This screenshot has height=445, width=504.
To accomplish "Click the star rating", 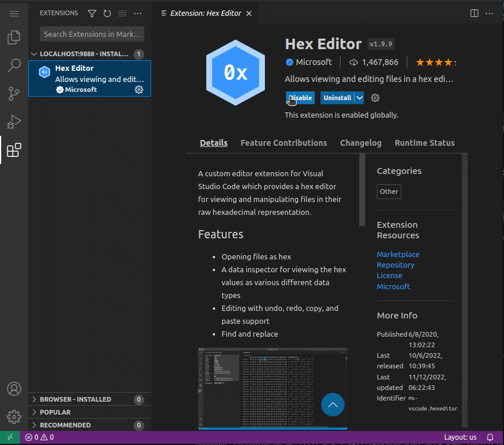I will [435, 62].
